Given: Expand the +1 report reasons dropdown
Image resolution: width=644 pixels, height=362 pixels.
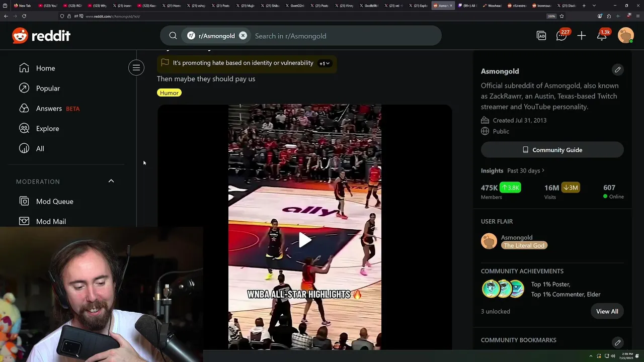Looking at the screenshot, I should tap(325, 63).
